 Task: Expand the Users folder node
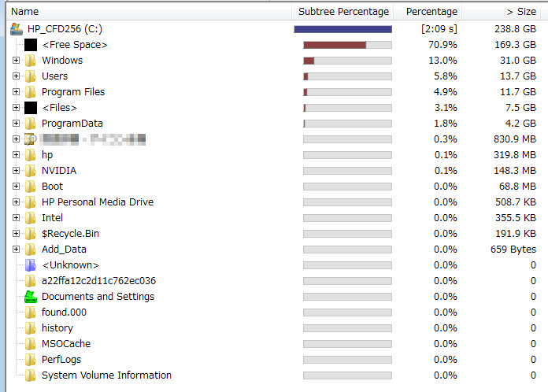(16, 76)
